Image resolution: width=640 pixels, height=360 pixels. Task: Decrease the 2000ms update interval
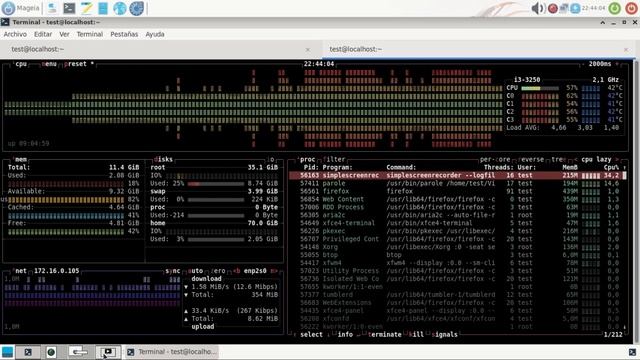(x=583, y=64)
